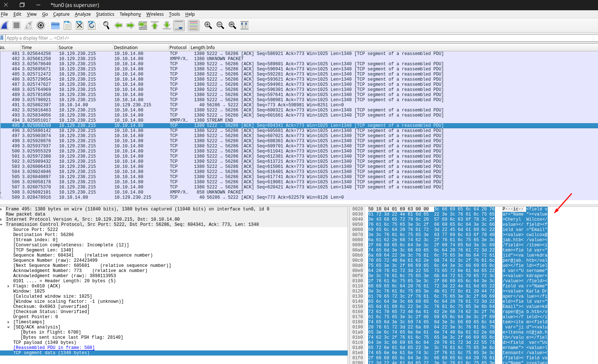The width and height of the screenshot is (598, 364).
Task: Open the Wireless menu
Action: tap(155, 14)
